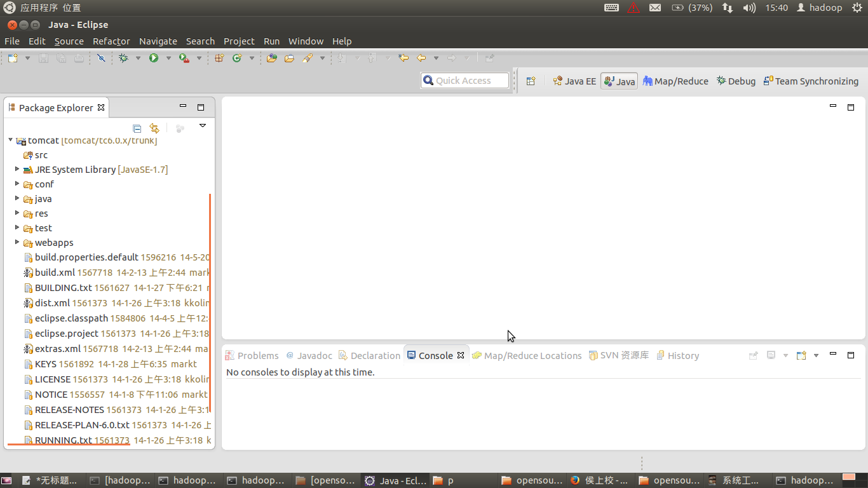Image resolution: width=868 pixels, height=488 pixels.
Task: Open the File menu
Action: click(x=12, y=41)
